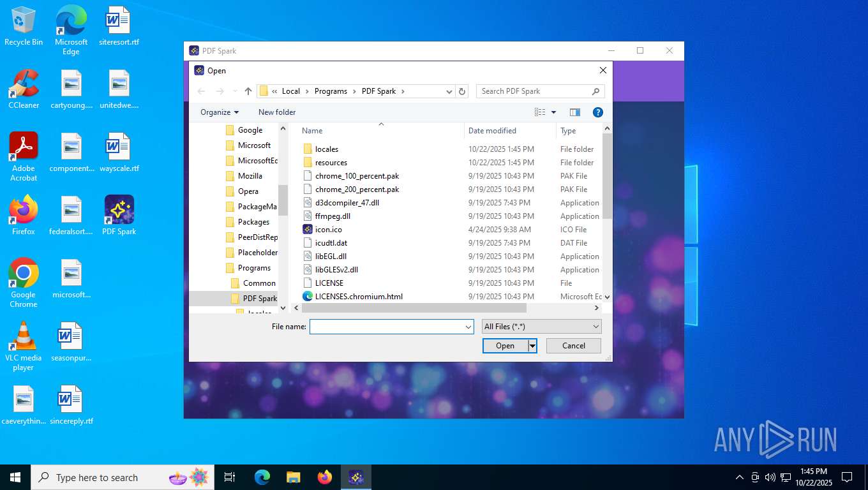The width and height of the screenshot is (868, 490).
Task: Select caeverythin image file on desktop
Action: pos(24,405)
